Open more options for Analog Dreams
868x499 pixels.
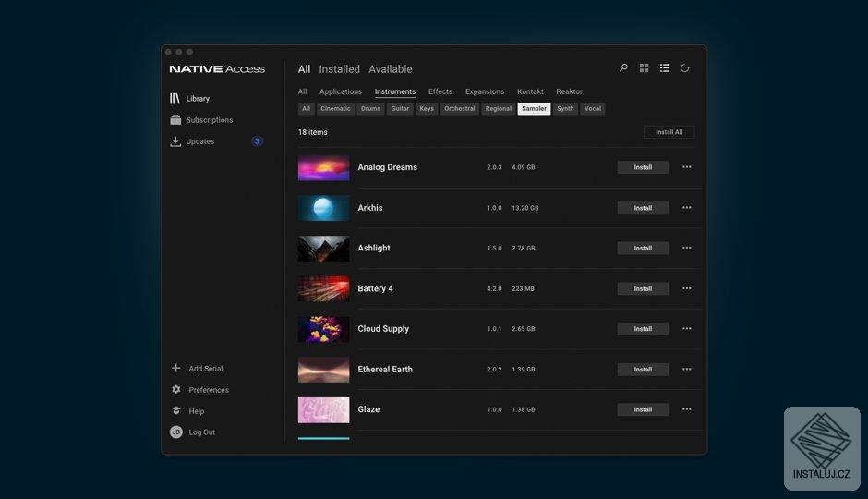(x=686, y=166)
